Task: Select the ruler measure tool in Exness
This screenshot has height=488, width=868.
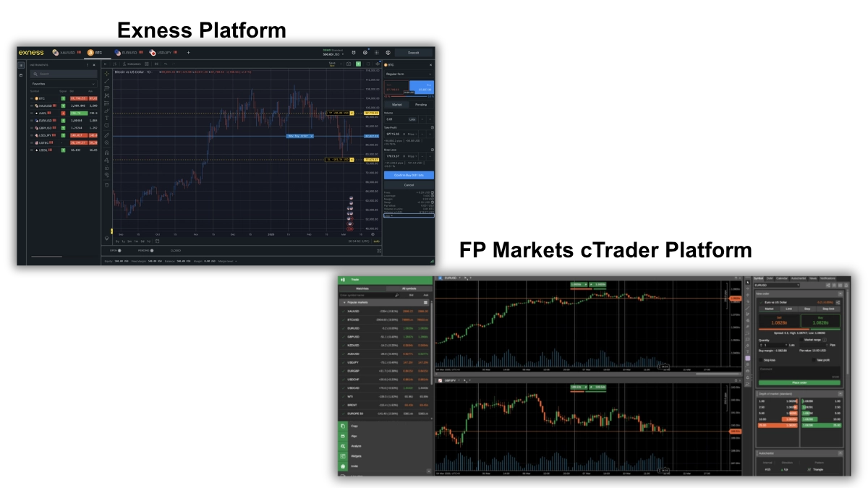Action: (107, 135)
